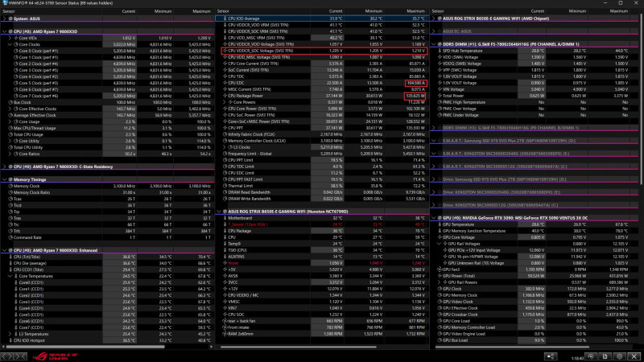The image size is (644, 362).
Task: Click Maximum column header in right pane
Action: [618, 11]
